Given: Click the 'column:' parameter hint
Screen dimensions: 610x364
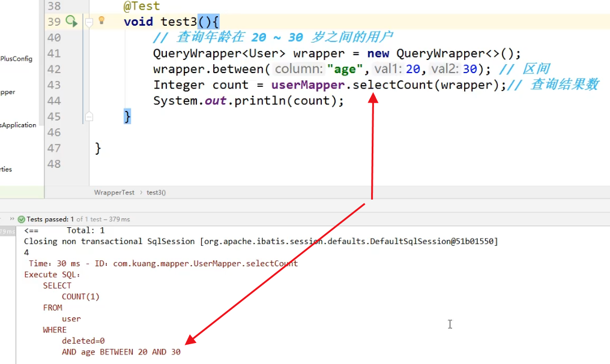Looking at the screenshot, I should tap(299, 69).
